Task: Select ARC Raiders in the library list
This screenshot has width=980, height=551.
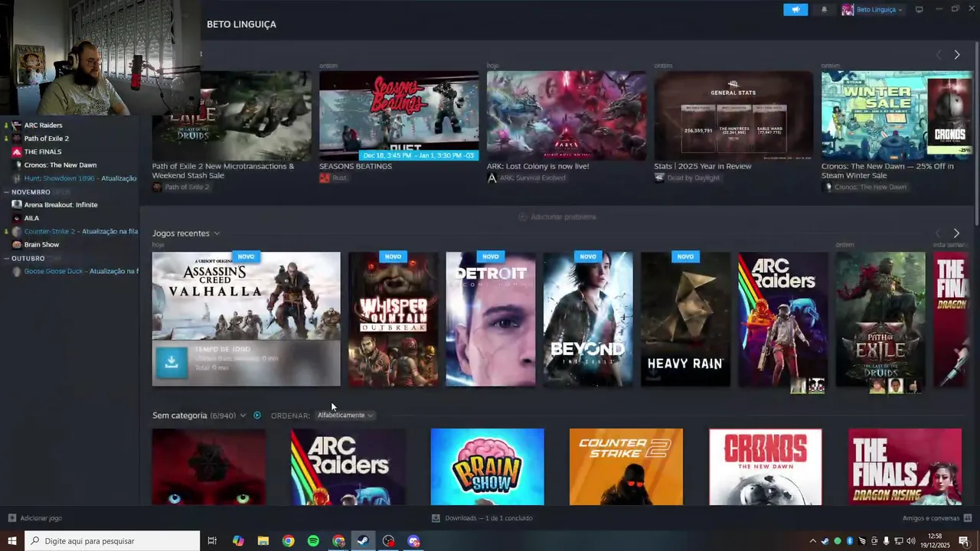Action: click(x=43, y=126)
